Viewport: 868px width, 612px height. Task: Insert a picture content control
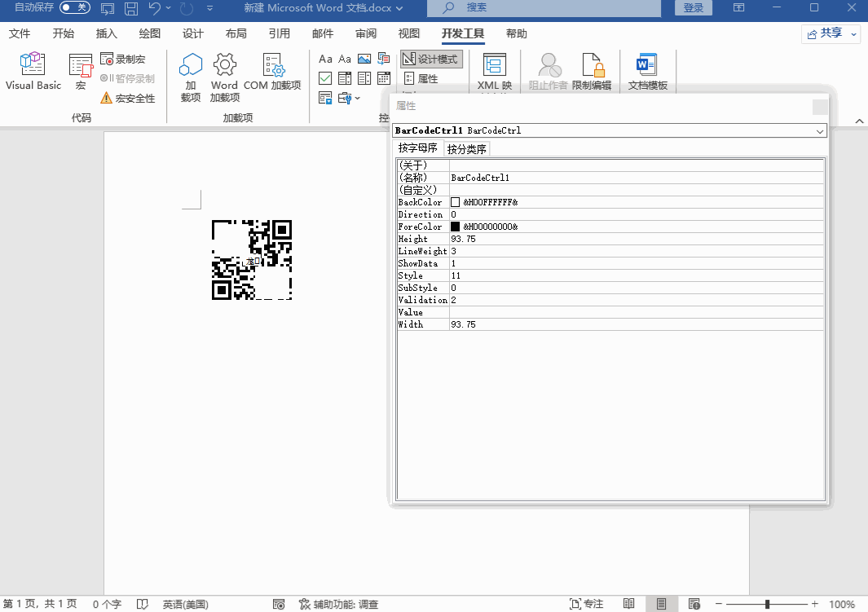pos(364,59)
